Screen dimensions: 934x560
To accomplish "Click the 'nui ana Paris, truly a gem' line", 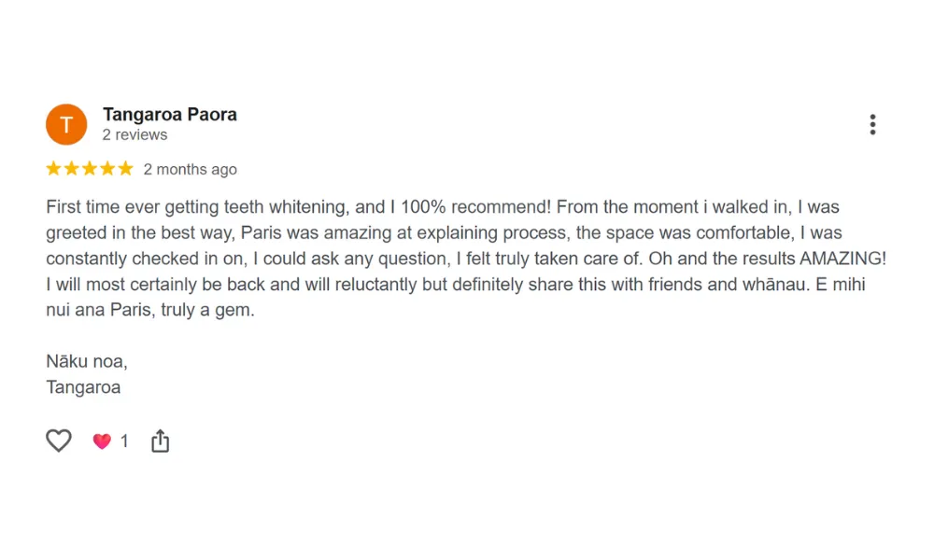I will (150, 310).
